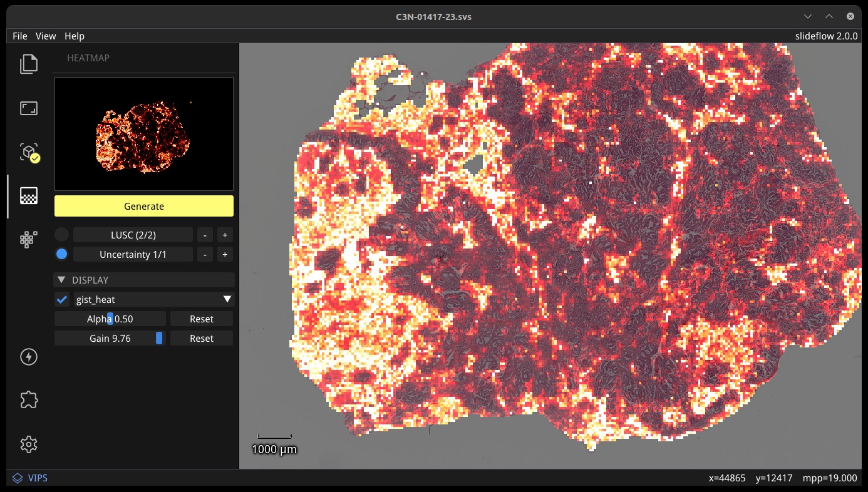Increase LUSC index with plus button
This screenshot has height=492, width=868.
click(x=225, y=235)
